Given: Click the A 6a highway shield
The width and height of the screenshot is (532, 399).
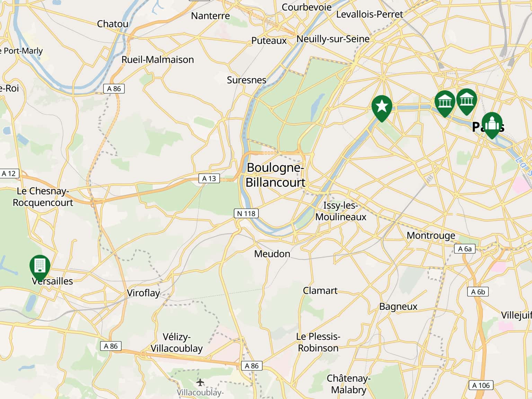Looking at the screenshot, I should [x=465, y=249].
